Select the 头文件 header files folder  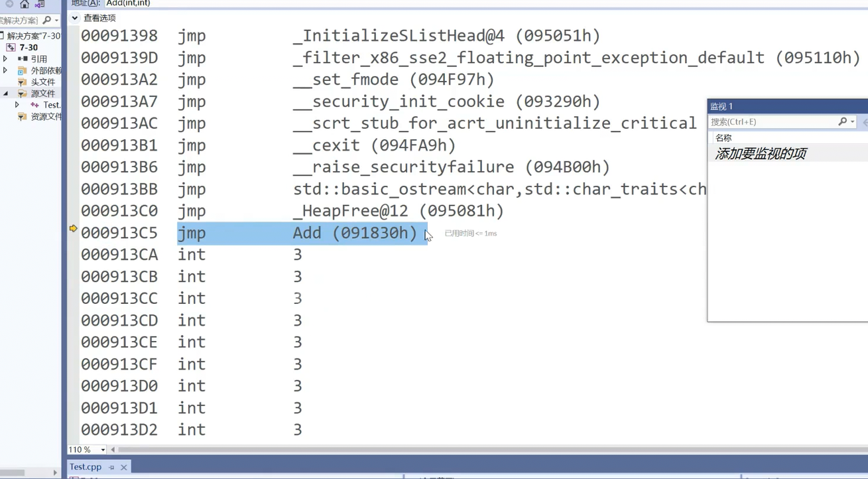tap(42, 82)
